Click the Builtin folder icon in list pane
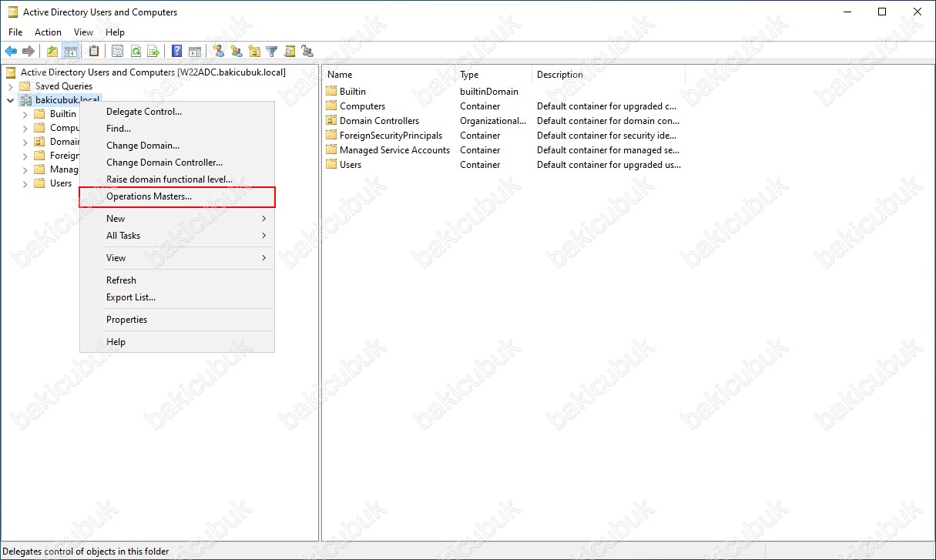Image resolution: width=936 pixels, height=560 pixels. click(x=331, y=92)
